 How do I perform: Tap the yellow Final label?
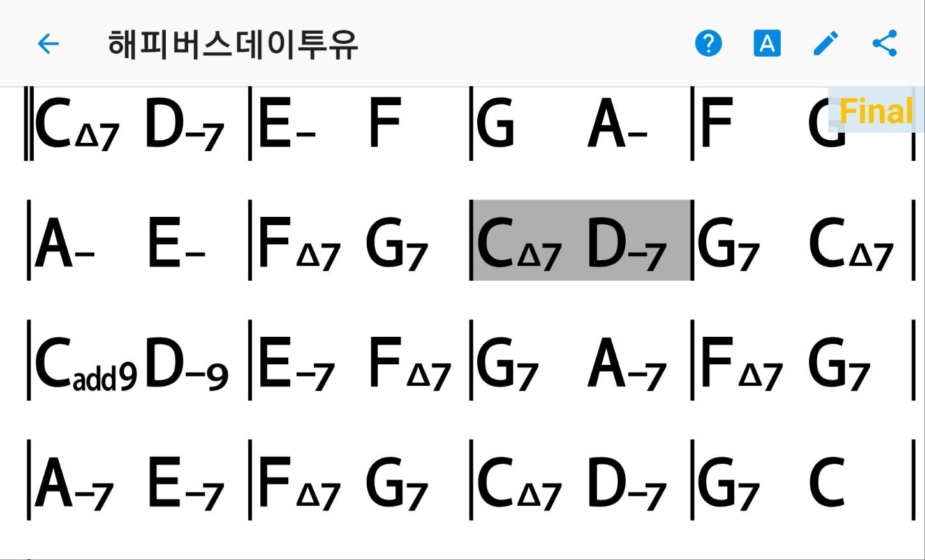tap(877, 110)
